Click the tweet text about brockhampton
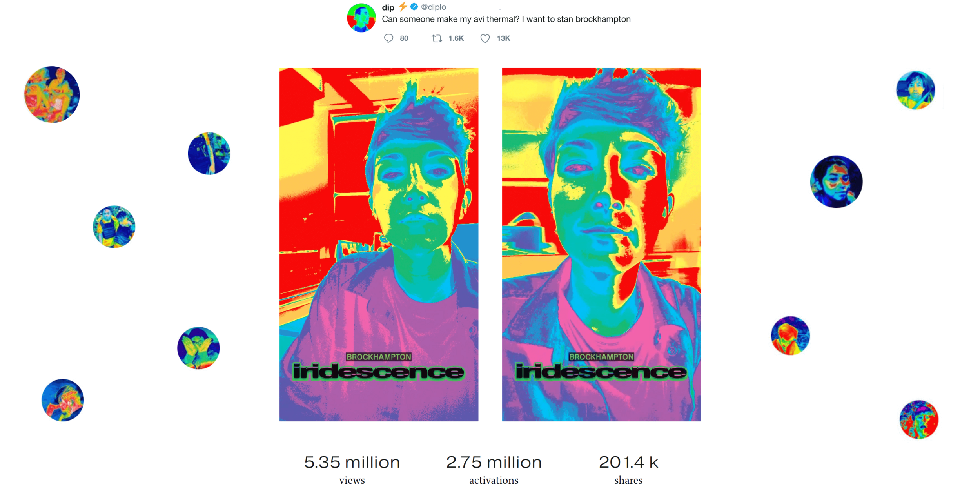The width and height of the screenshot is (980, 499). (x=506, y=19)
